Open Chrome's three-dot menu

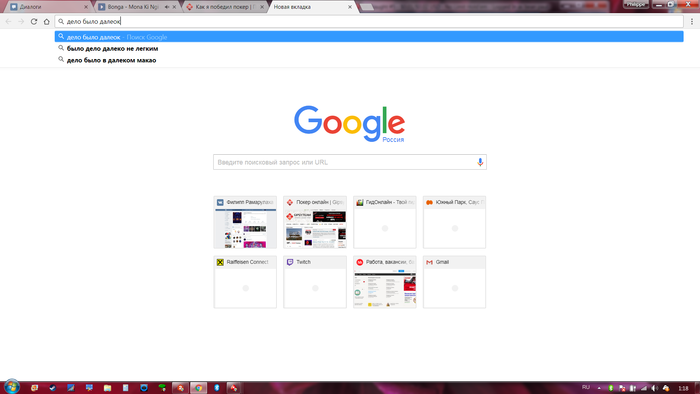692,21
